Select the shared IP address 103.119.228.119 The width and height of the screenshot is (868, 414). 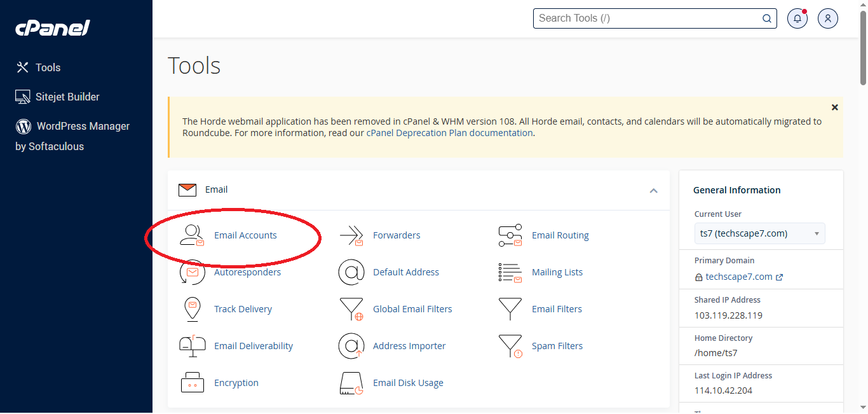pyautogui.click(x=728, y=315)
